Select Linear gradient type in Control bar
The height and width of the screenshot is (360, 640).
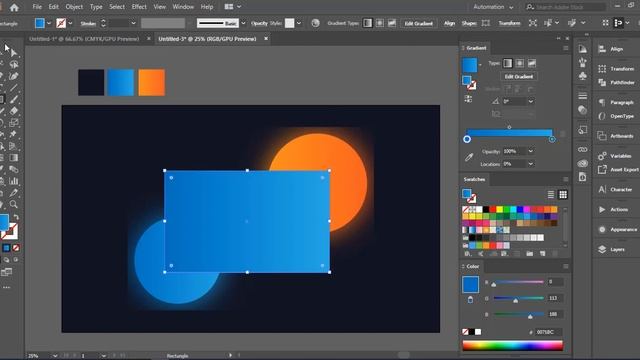tap(367, 23)
